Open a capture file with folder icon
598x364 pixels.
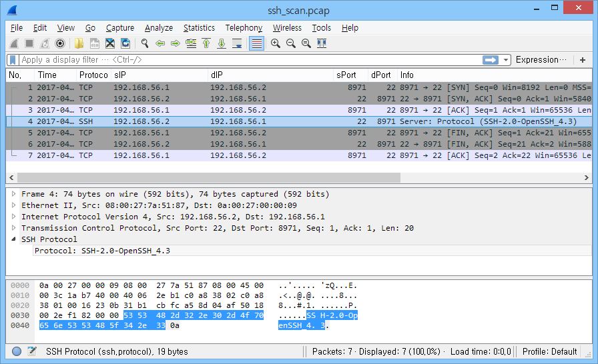[x=79, y=43]
